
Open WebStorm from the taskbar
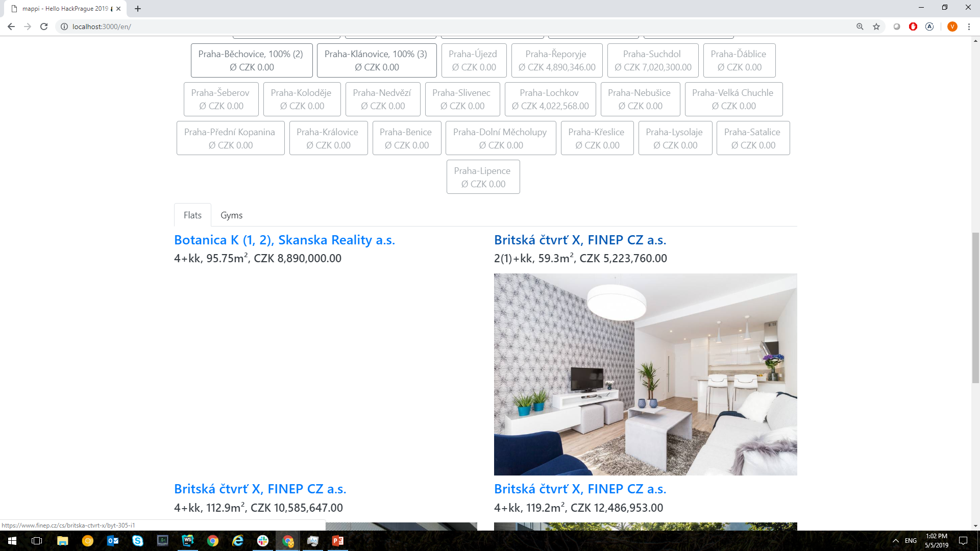(188, 541)
